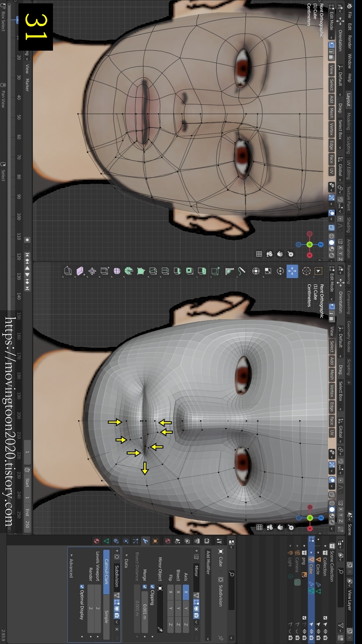Image resolution: width=362 pixels, height=644 pixels.
Task: Open the File menu
Action: [x=349, y=15]
